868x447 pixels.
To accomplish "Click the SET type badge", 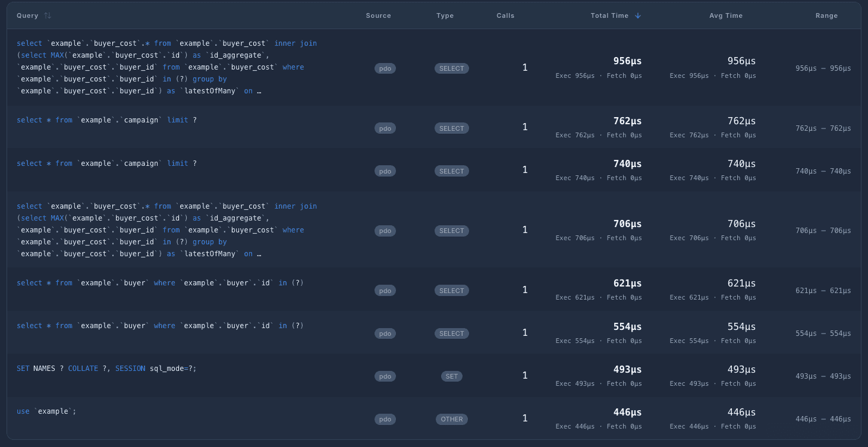I will 452,376.
